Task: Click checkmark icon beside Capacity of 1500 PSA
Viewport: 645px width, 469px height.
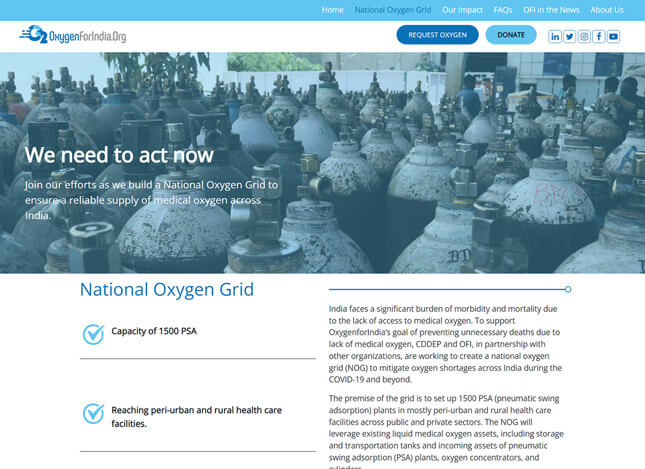Action: click(x=93, y=334)
